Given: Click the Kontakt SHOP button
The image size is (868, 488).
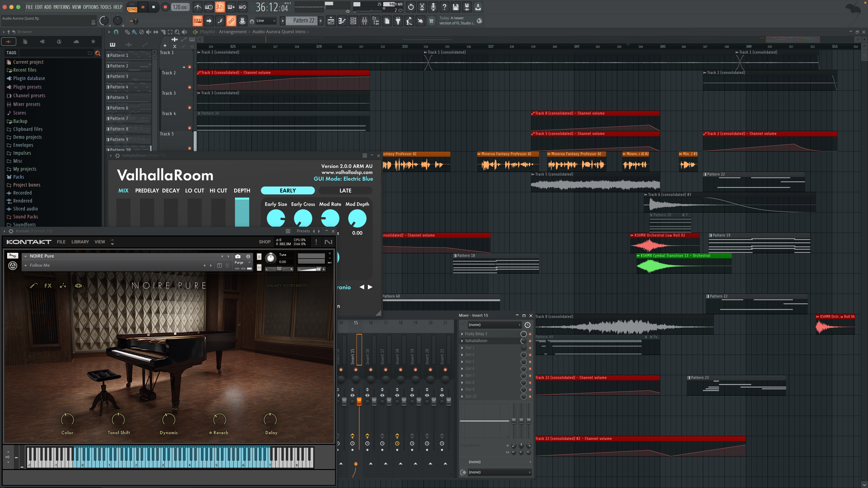Looking at the screenshot, I should pyautogui.click(x=264, y=242).
